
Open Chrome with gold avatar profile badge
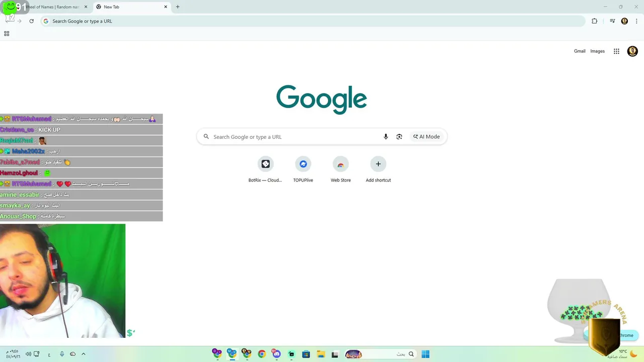(x=247, y=353)
